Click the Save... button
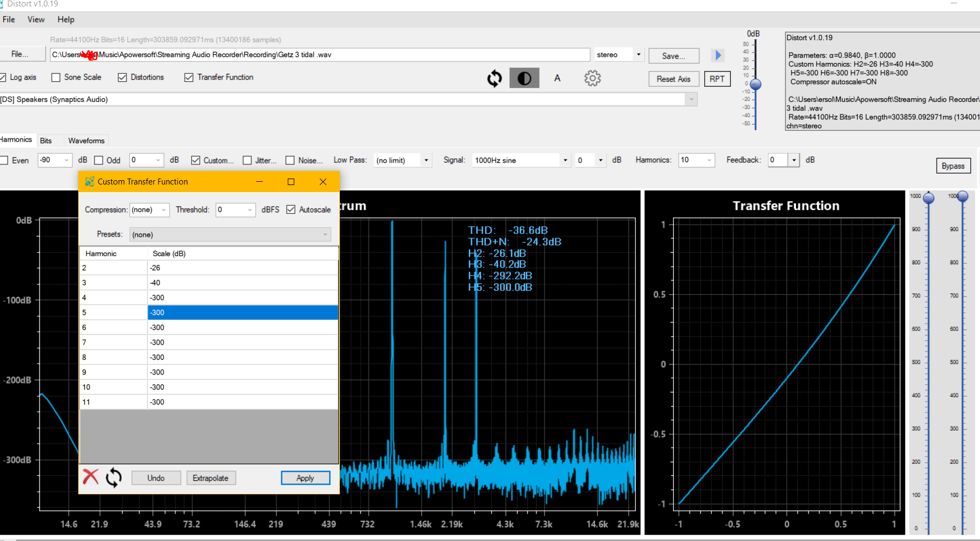980x541 pixels. tap(673, 56)
